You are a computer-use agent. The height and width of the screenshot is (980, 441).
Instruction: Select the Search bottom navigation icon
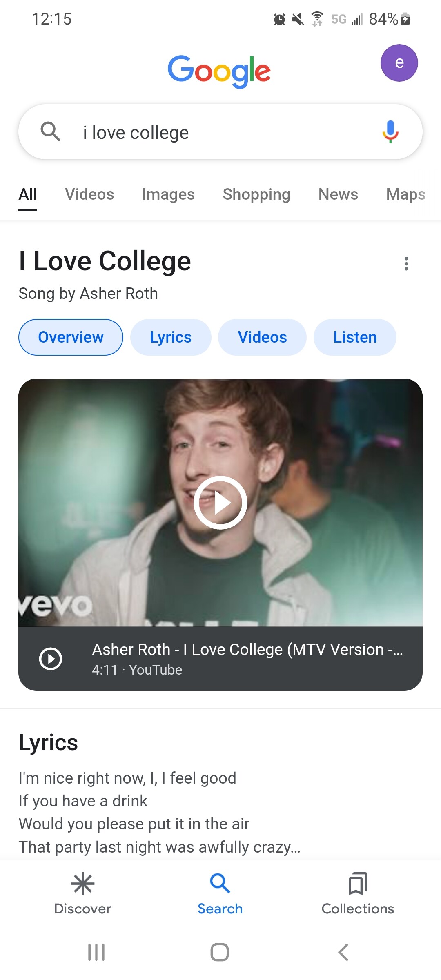click(220, 884)
